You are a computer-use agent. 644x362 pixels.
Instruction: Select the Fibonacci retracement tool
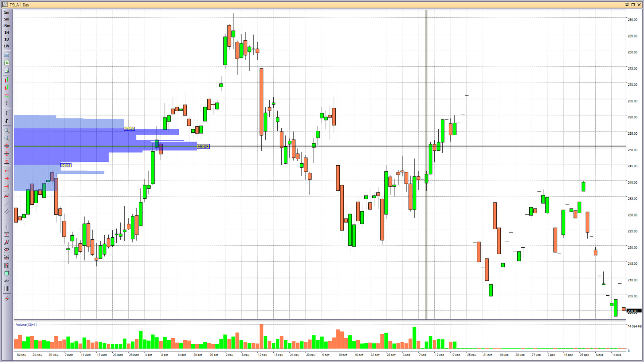(6, 234)
